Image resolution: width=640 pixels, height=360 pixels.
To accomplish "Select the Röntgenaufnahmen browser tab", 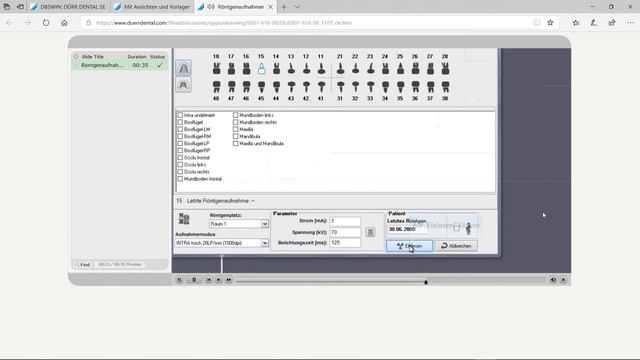I will 236,7.
